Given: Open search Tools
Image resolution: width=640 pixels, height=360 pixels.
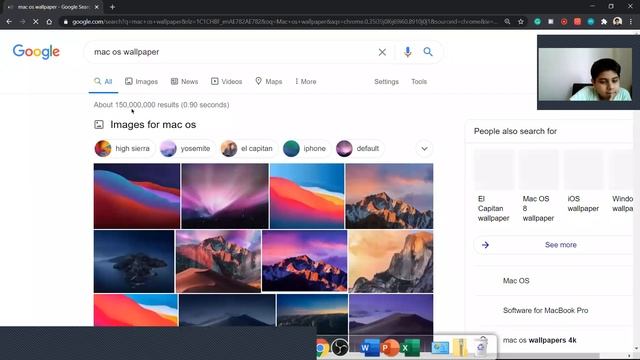Looking at the screenshot, I should (419, 82).
